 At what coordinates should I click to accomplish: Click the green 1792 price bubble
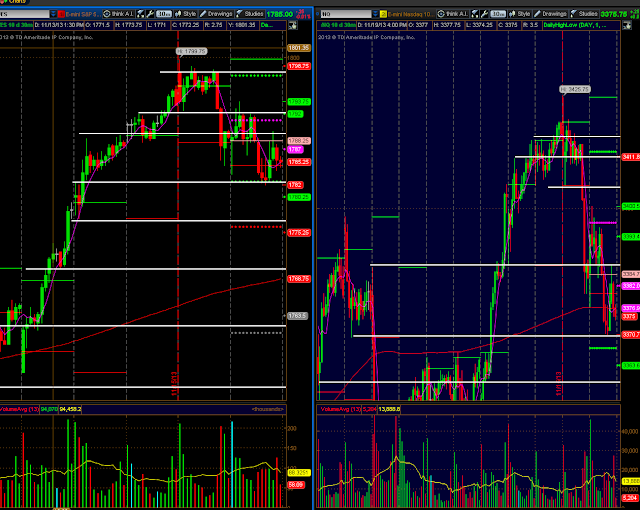(x=296, y=114)
